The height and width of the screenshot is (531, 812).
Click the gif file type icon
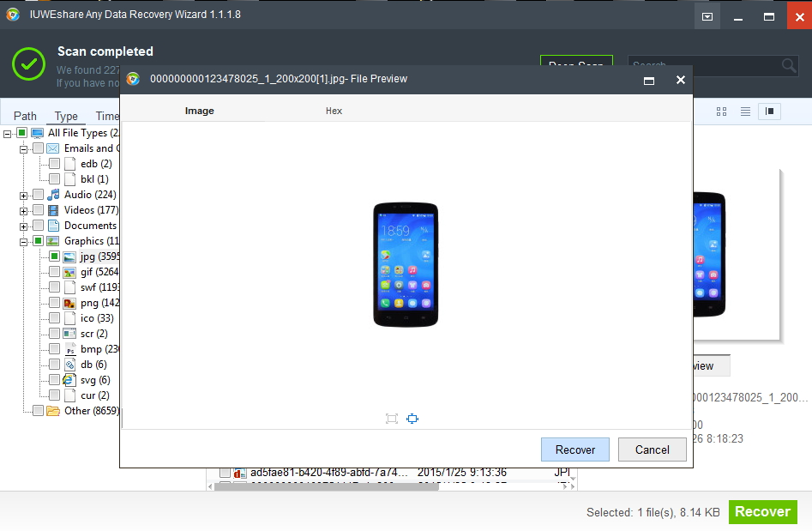click(x=69, y=272)
